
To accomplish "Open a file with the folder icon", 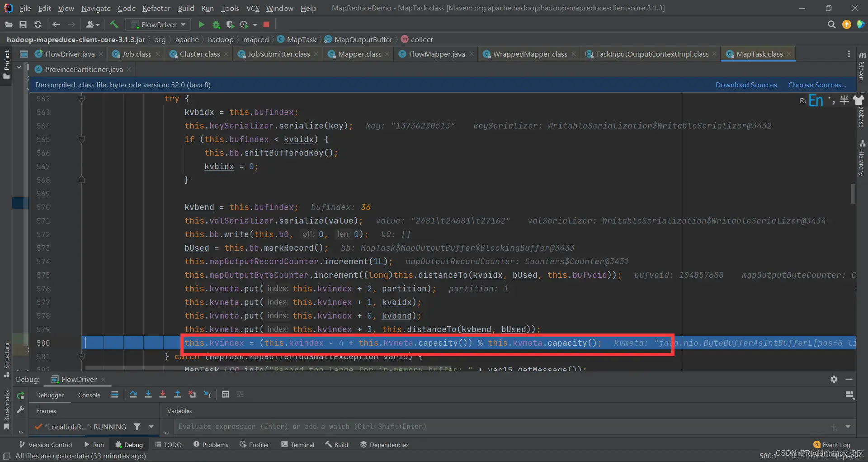I will pyautogui.click(x=9, y=24).
